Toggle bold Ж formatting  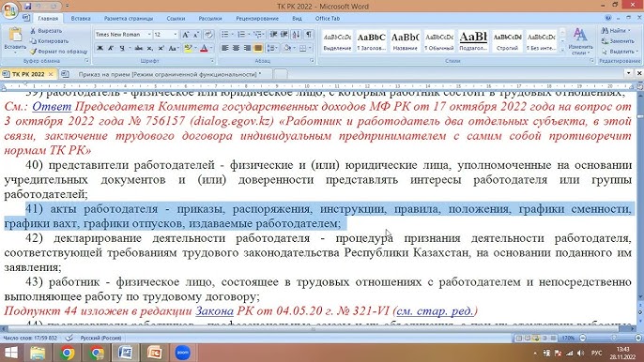click(100, 49)
